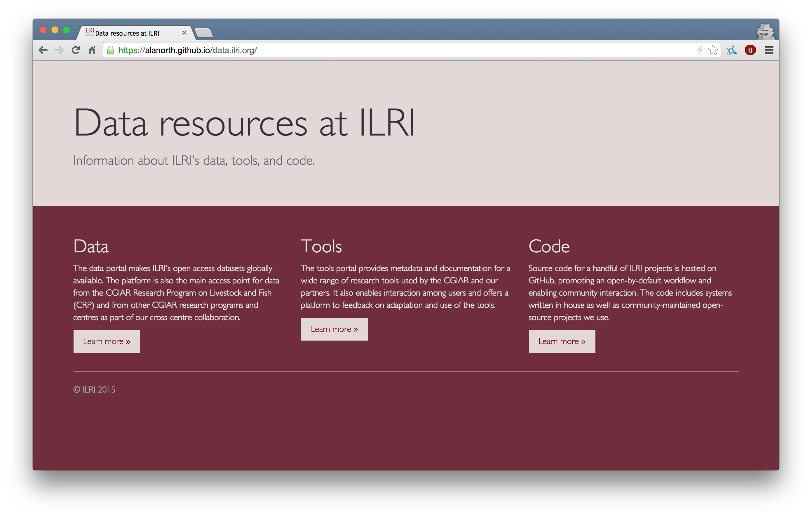Bookmark page with the star icon
This screenshot has height=517, width=812.
click(x=713, y=50)
